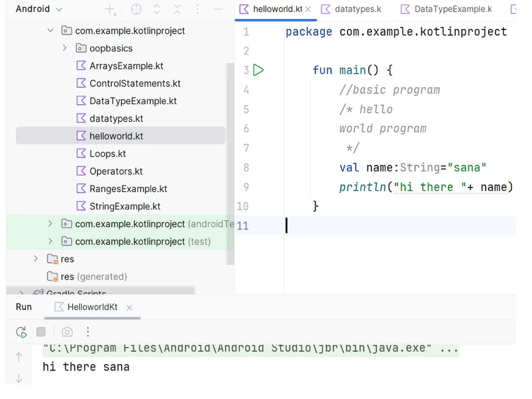The height and width of the screenshot is (399, 532).
Task: Rerun HelloworldKt using the rerun icon
Action: (21, 332)
